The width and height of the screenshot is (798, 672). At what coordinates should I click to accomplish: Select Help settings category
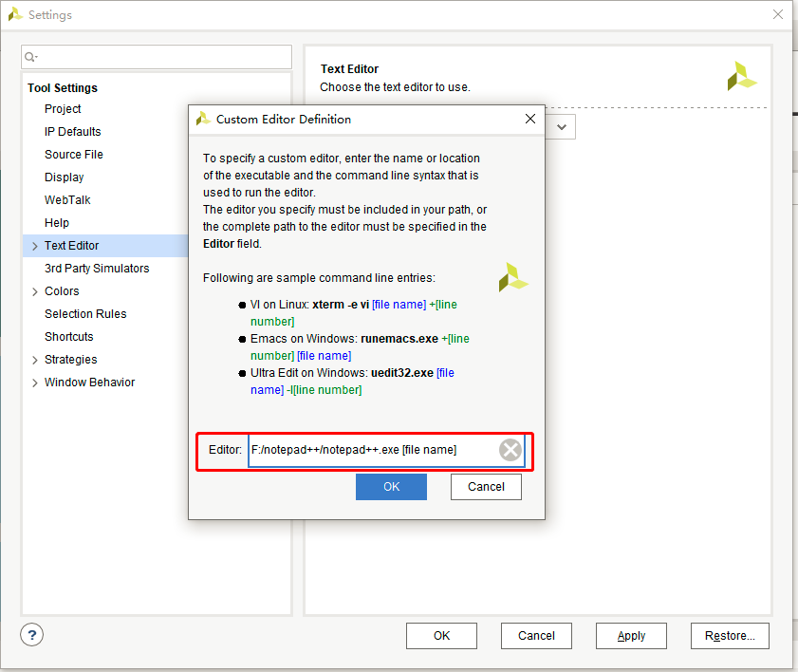click(57, 223)
